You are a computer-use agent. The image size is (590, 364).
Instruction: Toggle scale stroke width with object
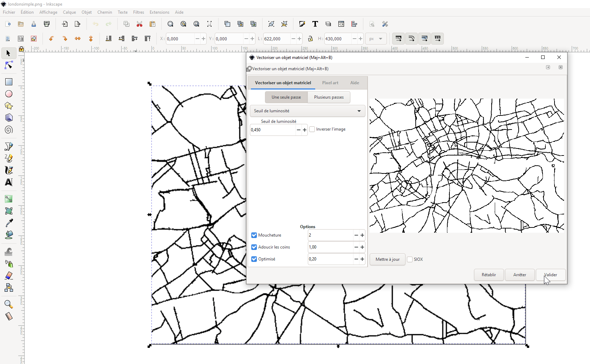tap(398, 39)
